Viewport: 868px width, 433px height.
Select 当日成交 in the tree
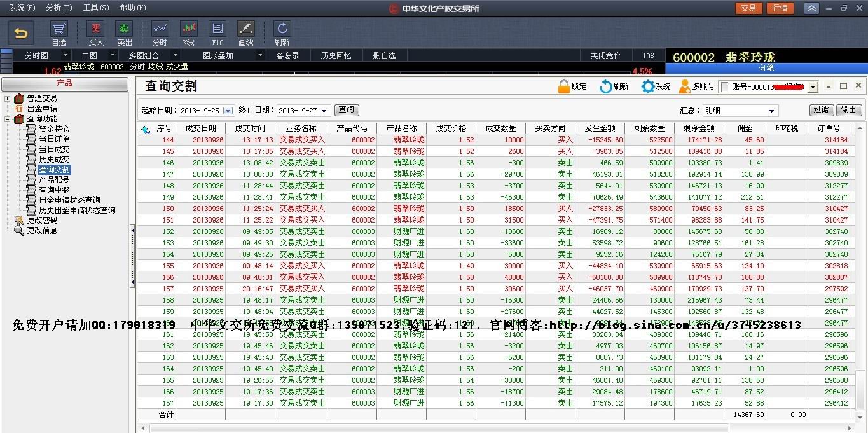(54, 149)
